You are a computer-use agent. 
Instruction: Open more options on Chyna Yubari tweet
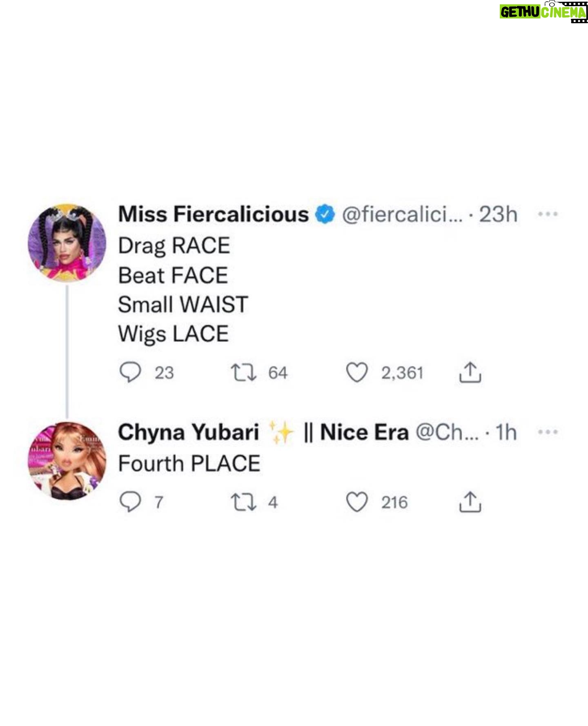click(x=548, y=432)
